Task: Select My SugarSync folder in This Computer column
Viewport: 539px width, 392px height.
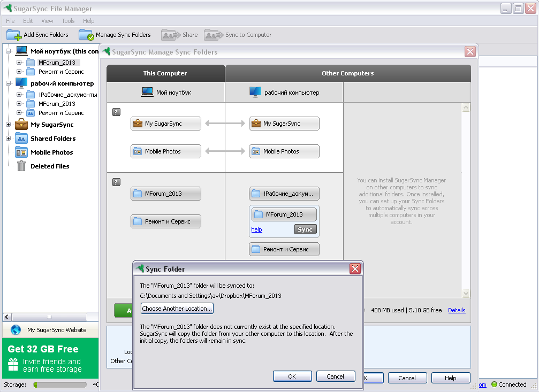Action: (166, 124)
